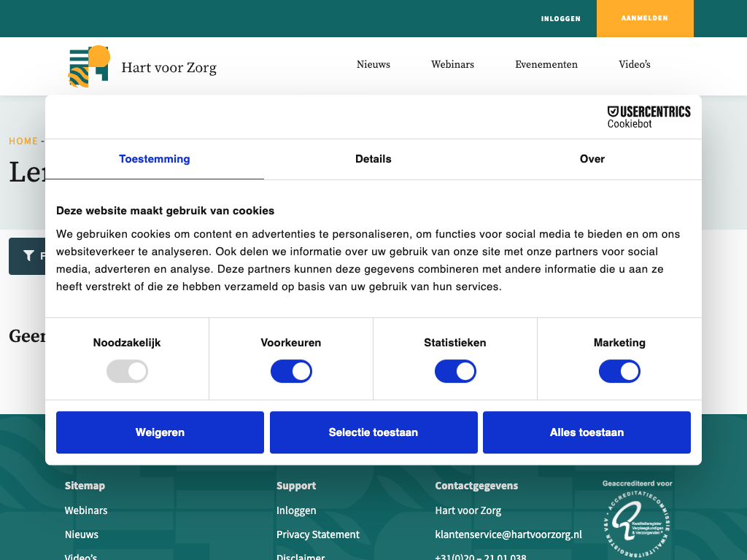747x560 pixels.
Task: Click the accreditation seal badge in footer
Action: click(x=637, y=522)
